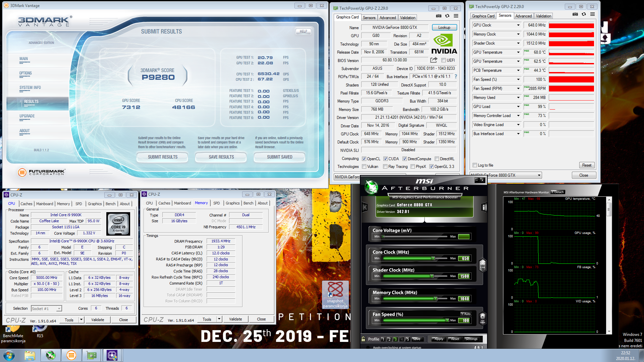
Task: Open the Advanced tab in GPU-Z
Action: [388, 18]
